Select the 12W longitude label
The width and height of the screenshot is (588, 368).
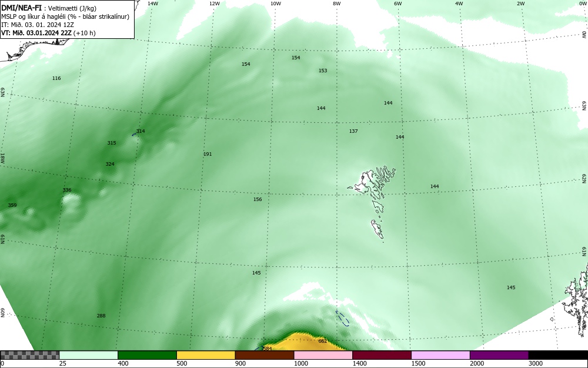click(214, 4)
